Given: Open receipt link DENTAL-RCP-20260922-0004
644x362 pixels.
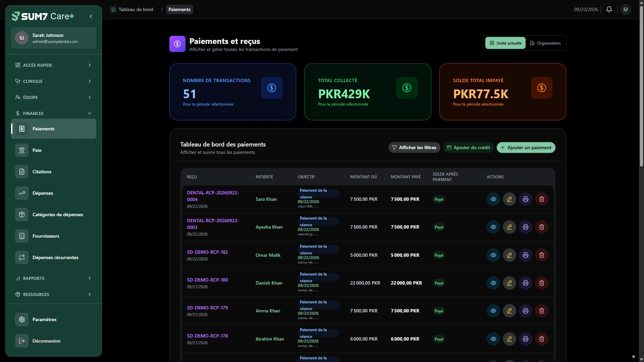Looking at the screenshot, I should click(x=213, y=196).
